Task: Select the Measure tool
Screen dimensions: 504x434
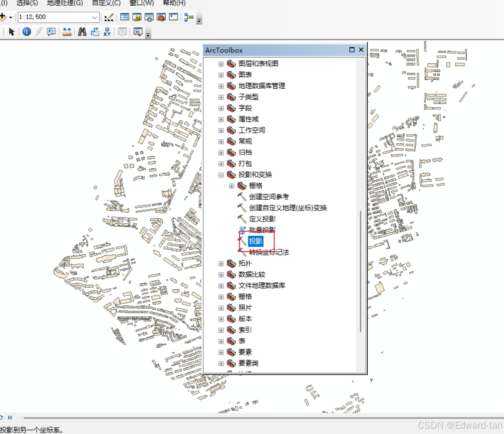Action: (x=67, y=32)
